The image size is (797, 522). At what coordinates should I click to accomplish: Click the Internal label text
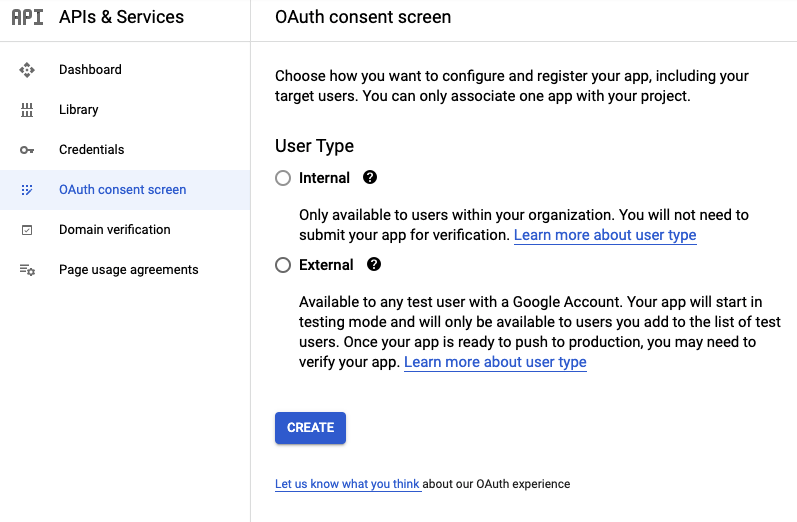pyautogui.click(x=324, y=178)
